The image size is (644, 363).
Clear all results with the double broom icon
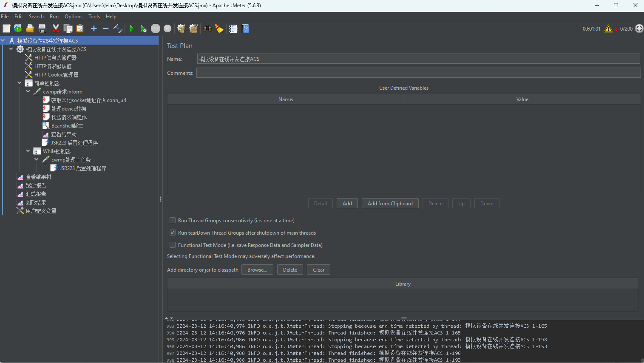click(x=193, y=28)
